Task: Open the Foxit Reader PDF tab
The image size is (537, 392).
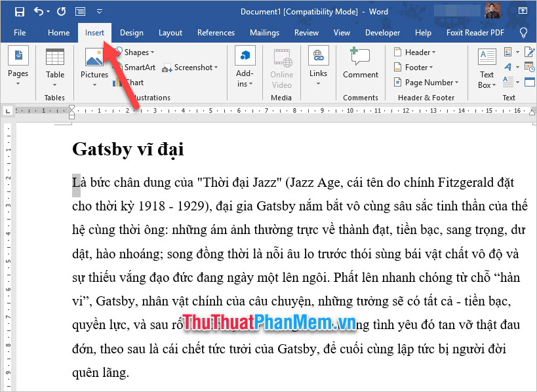Action: pos(475,33)
